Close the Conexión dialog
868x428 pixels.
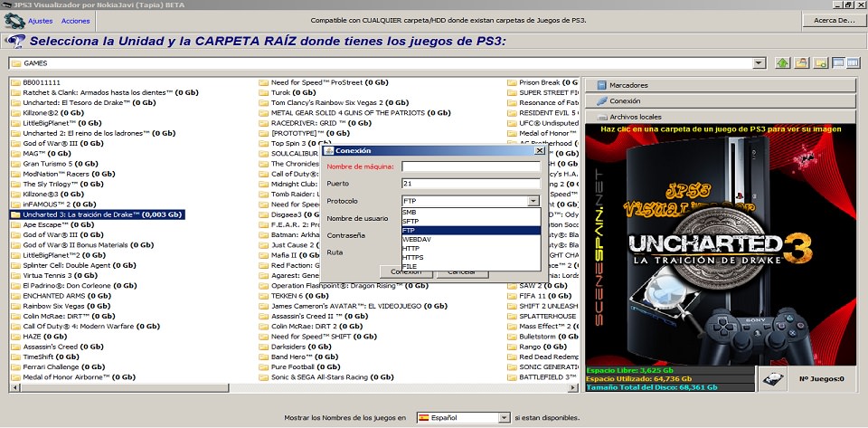click(540, 150)
